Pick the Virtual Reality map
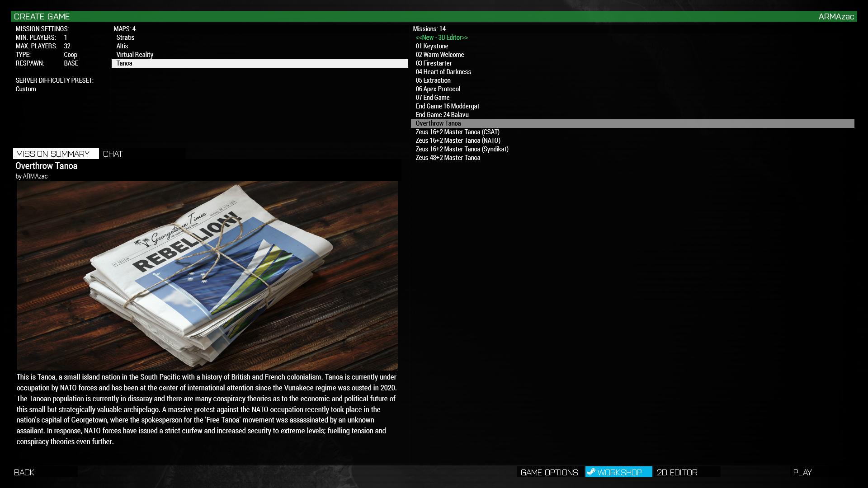Image resolution: width=868 pixels, height=488 pixels. [135, 55]
